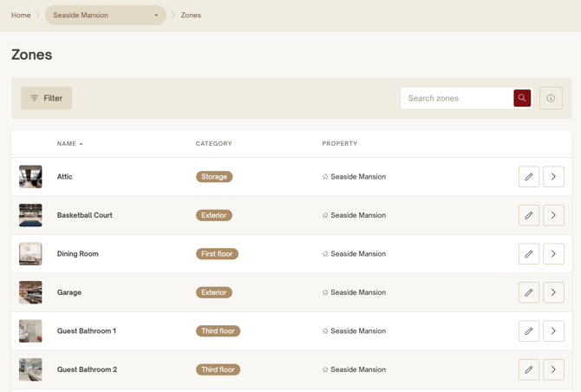Viewport: 581px width, 392px height.
Task: Open Garage zone using right chevron
Action: [x=553, y=292]
